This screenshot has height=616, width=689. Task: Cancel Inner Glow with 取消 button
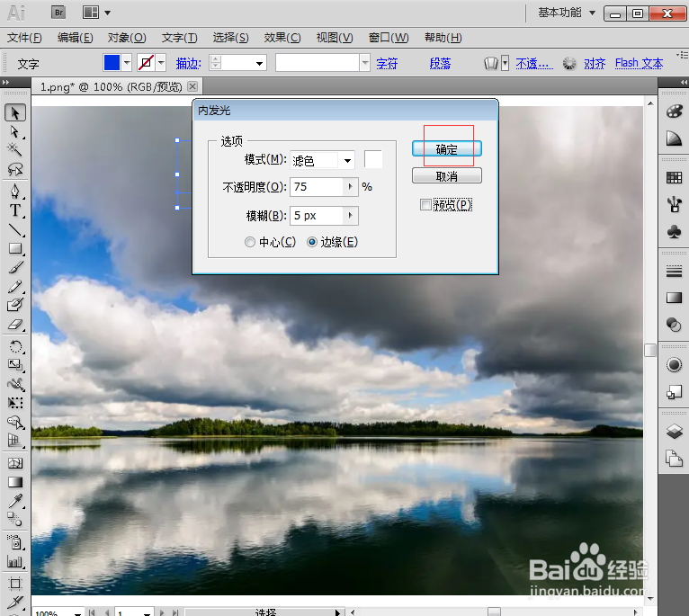[x=447, y=176]
